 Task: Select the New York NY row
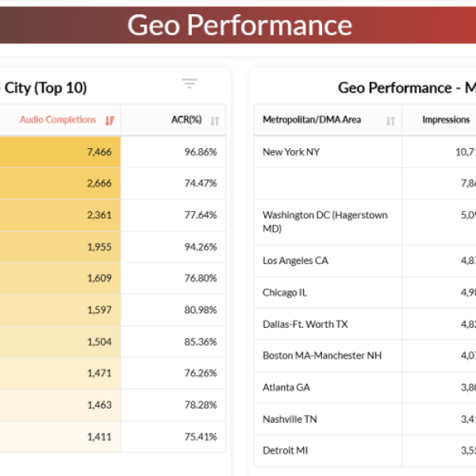click(x=365, y=152)
